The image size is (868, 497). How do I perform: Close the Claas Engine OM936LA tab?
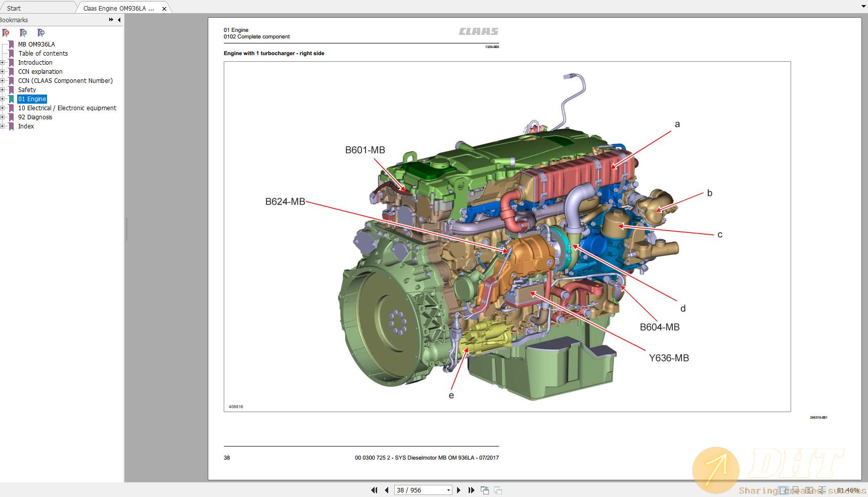164,9
